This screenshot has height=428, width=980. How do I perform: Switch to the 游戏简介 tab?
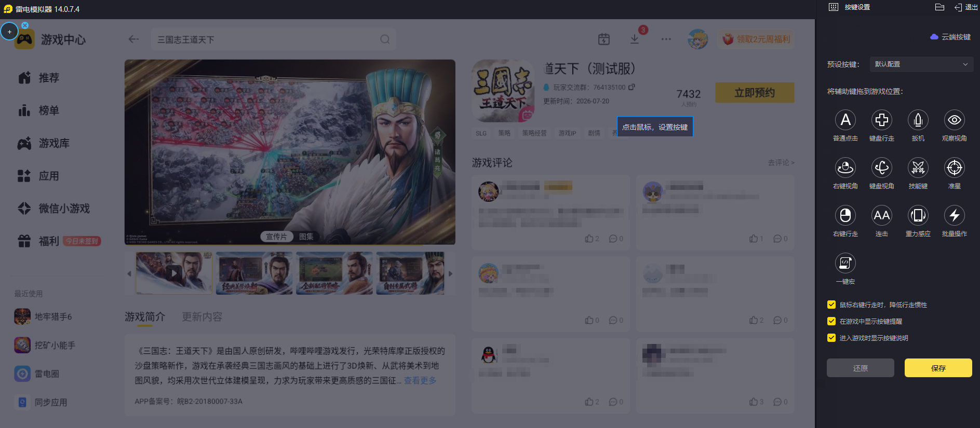pos(145,317)
